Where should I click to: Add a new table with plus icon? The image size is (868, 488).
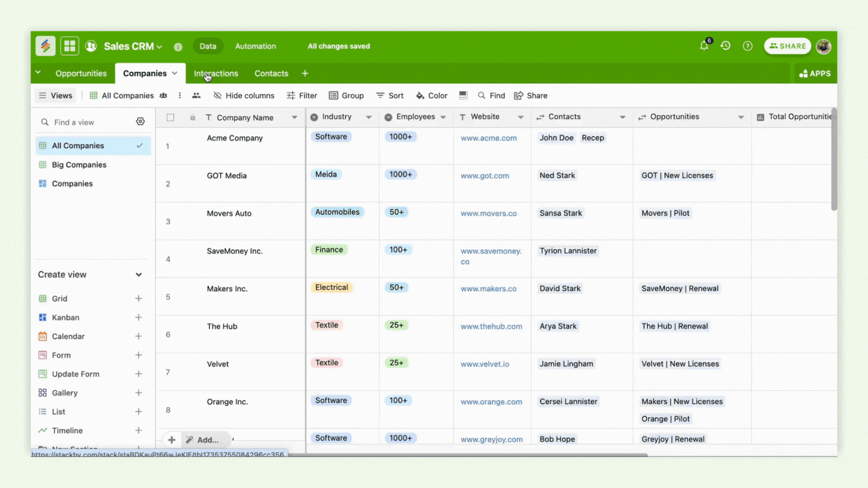tap(305, 73)
